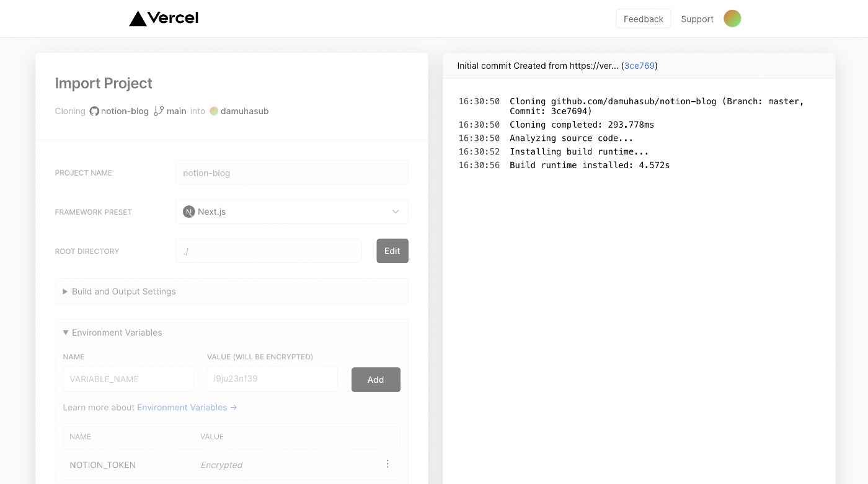Open the Framework Preset dropdown chevron
Image resolution: width=868 pixels, height=484 pixels.
[396, 212]
